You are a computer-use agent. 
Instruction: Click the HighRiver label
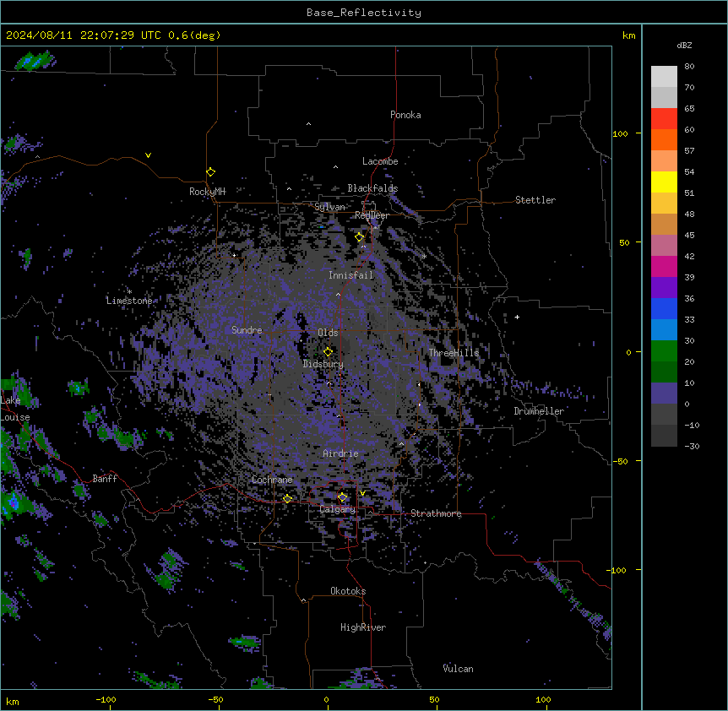363,627
